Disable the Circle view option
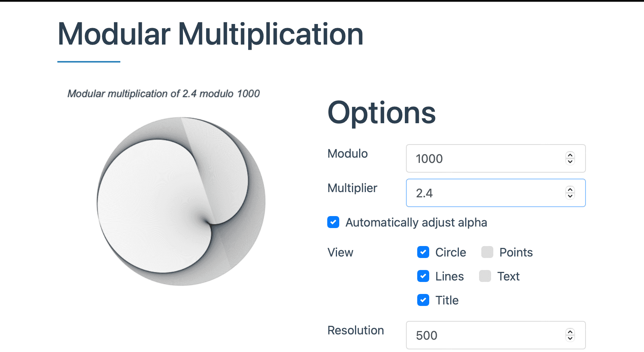 423,252
